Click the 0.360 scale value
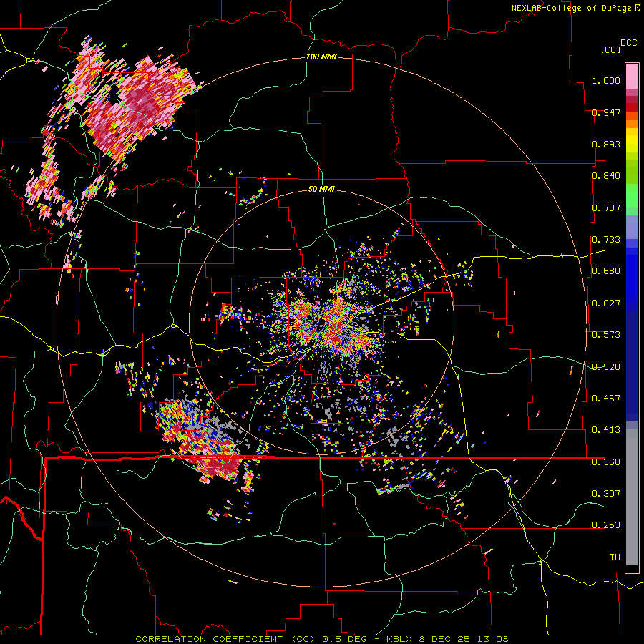Viewport: 644px width, 644px height. [606, 462]
